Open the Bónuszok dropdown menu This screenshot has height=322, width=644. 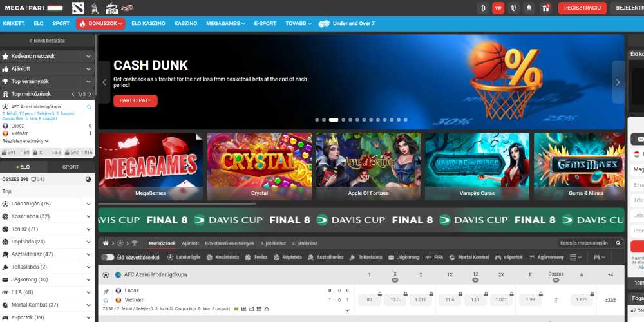[100, 23]
